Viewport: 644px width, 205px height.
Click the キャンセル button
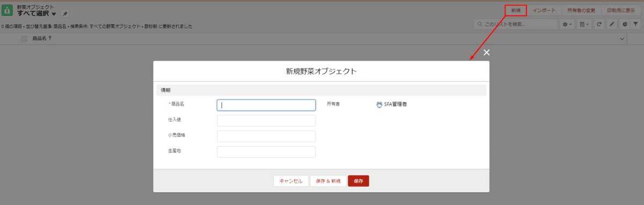coord(291,181)
